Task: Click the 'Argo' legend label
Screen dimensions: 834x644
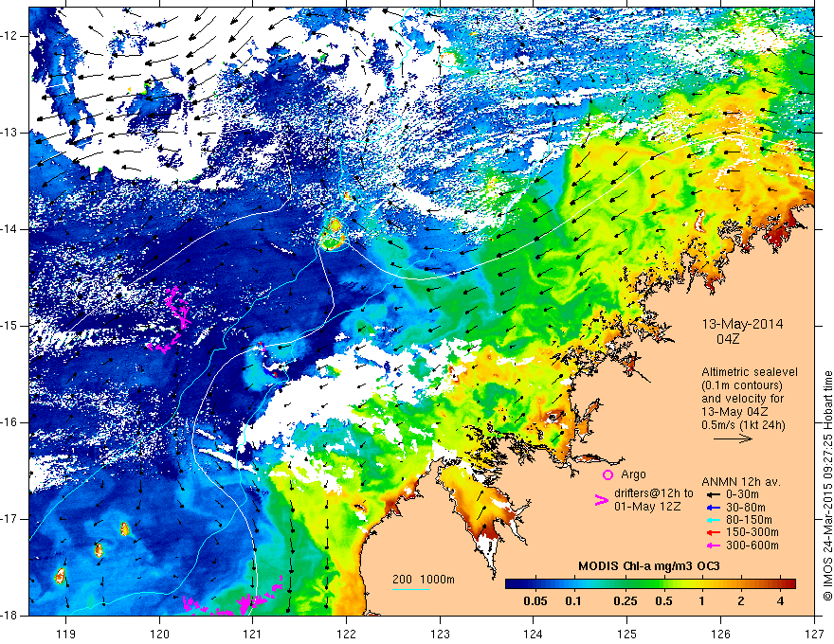Action: pos(633,474)
